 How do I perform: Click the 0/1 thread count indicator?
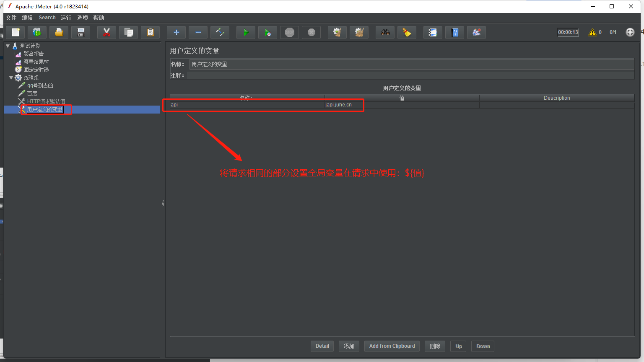point(613,32)
